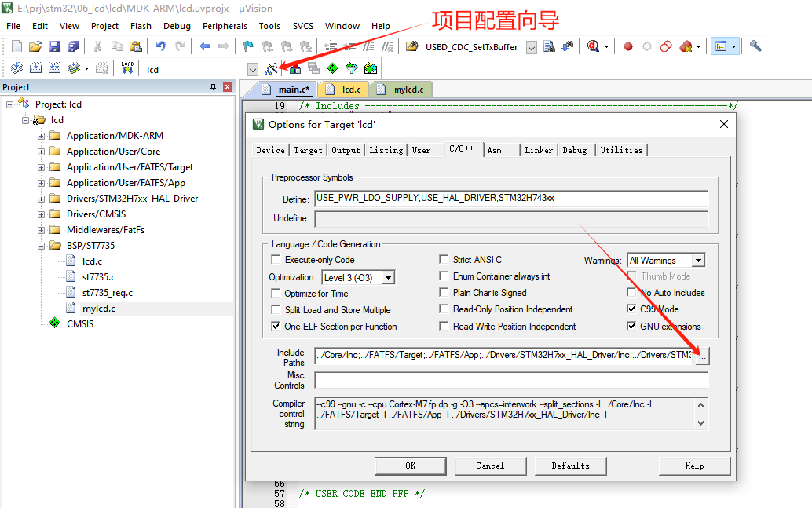Close the Project panel with red X

pos(227,87)
